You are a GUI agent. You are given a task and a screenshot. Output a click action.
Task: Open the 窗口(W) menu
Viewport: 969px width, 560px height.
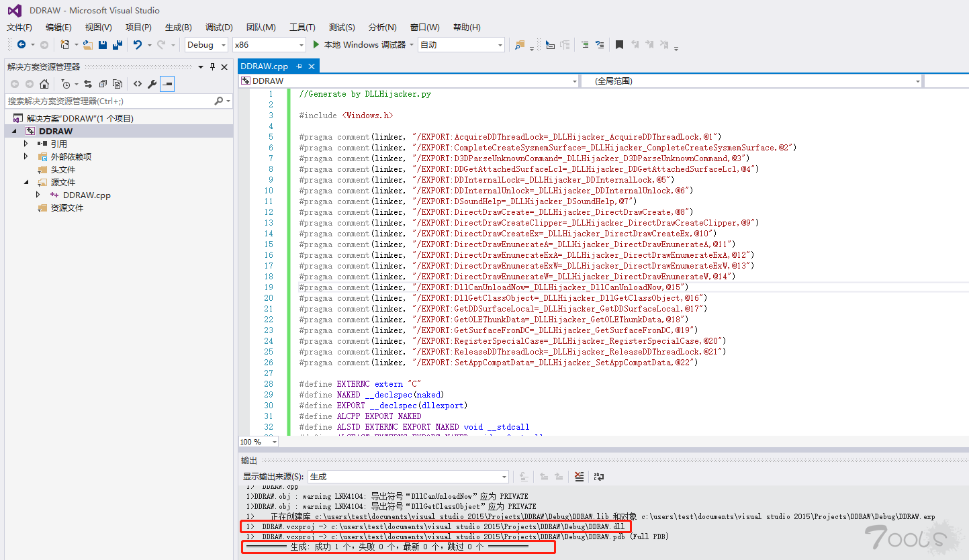tap(425, 28)
